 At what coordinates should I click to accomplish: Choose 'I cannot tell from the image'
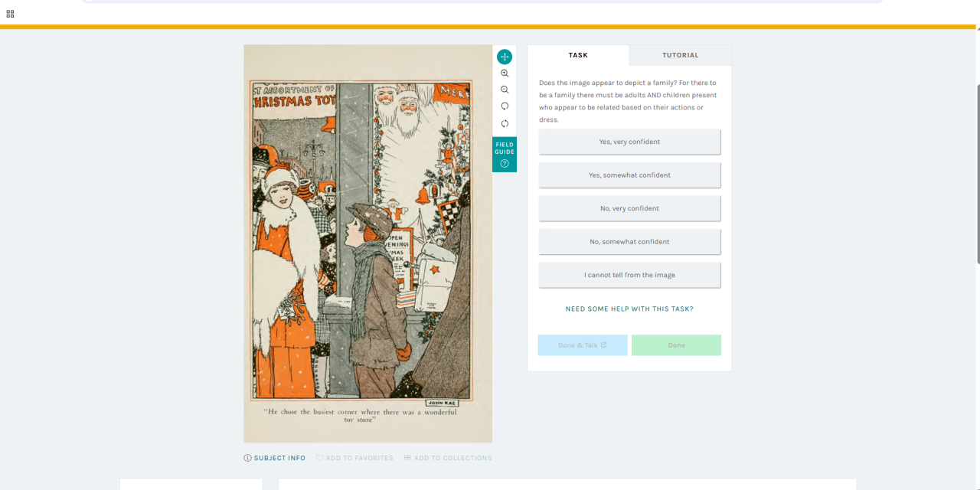pos(629,275)
